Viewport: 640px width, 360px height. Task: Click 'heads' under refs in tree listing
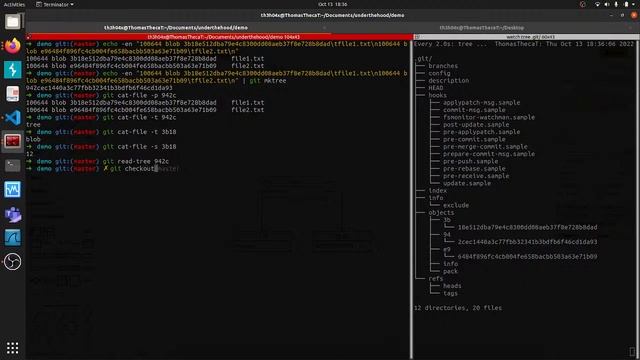tap(452, 286)
